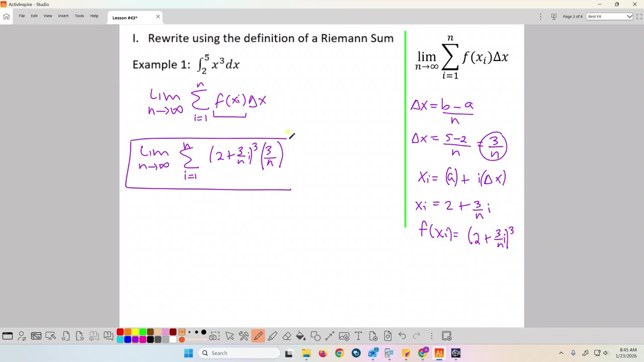
Task: Open the toolbox settings icon at toolbar end
Action: [447, 336]
